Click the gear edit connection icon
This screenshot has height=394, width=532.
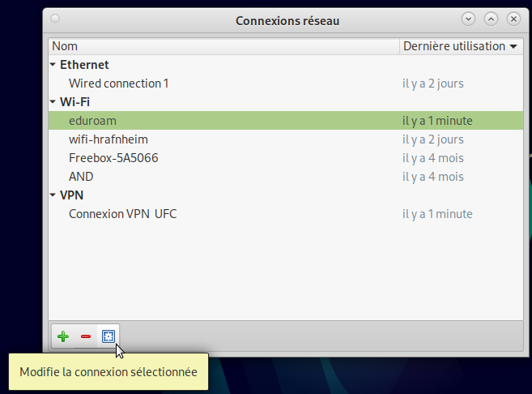109,336
